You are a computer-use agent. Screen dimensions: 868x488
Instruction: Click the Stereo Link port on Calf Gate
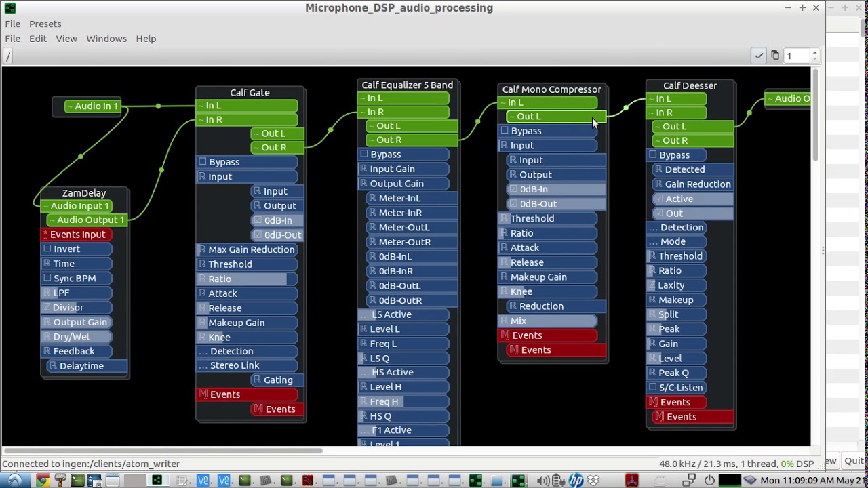247,366
